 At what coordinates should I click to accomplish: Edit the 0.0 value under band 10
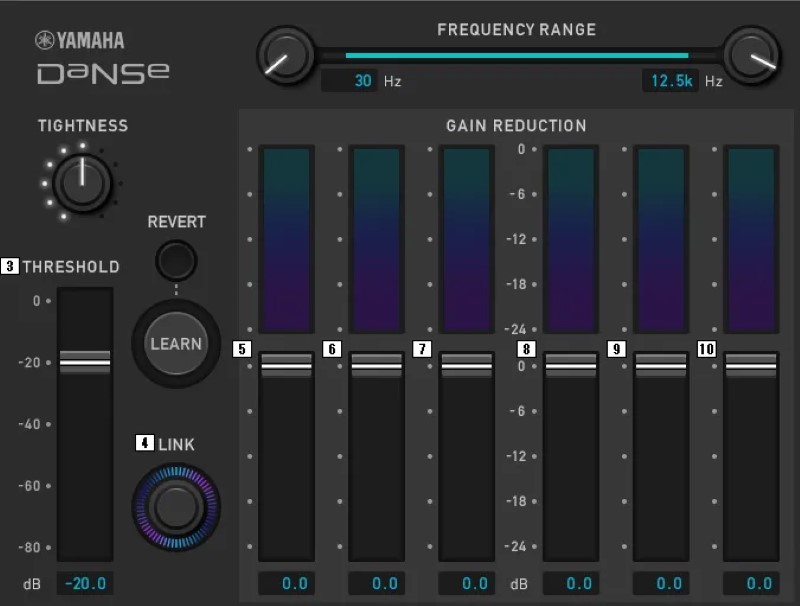pyautogui.click(x=751, y=583)
